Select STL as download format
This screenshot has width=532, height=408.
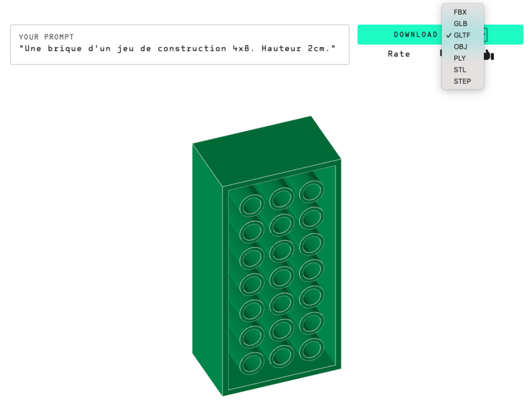click(460, 70)
